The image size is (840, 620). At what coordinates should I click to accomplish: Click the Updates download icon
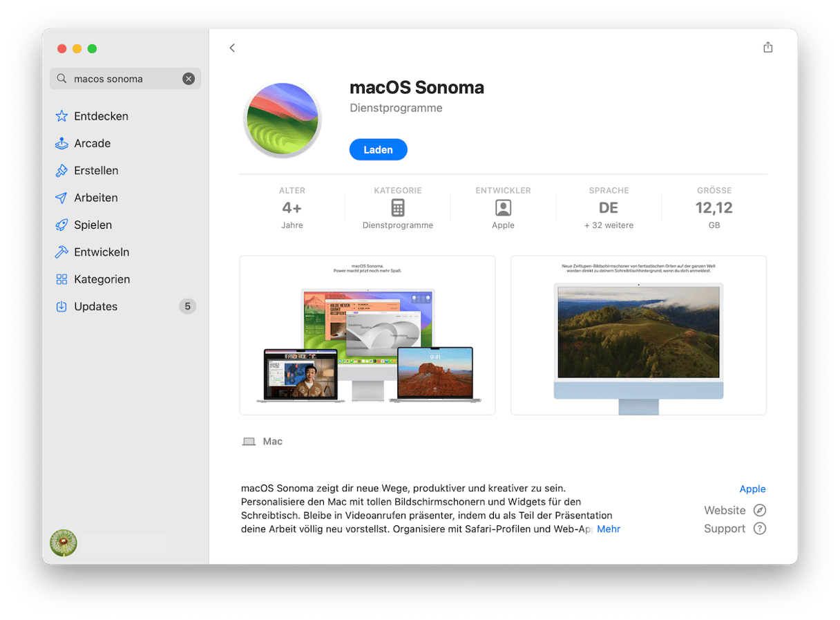[x=61, y=306]
